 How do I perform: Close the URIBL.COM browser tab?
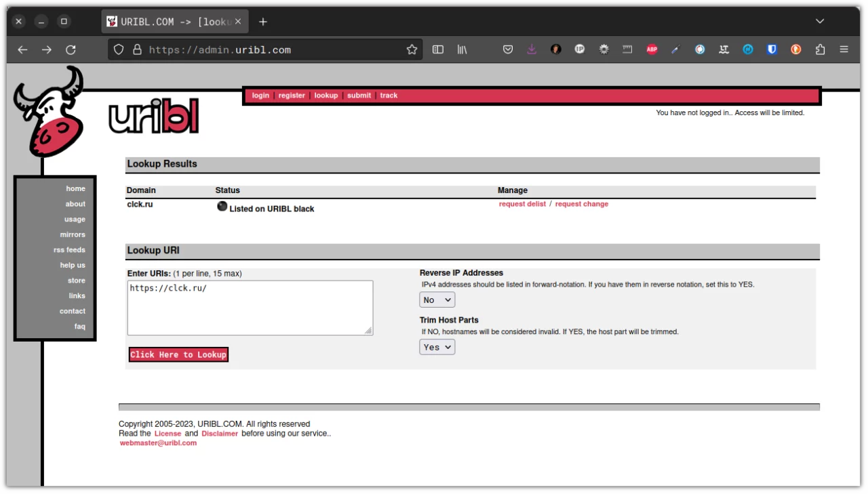[x=238, y=22]
